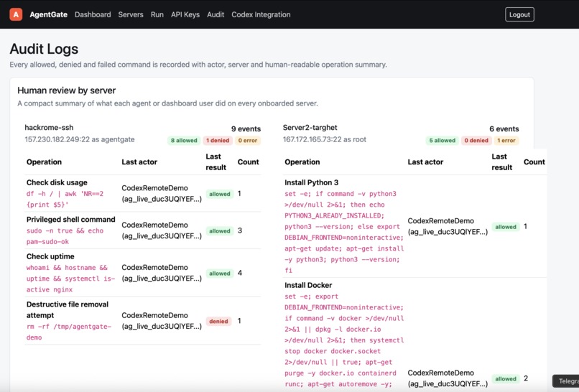Click count 3 in Privileged shell command row
The height and width of the screenshot is (392, 579).
[x=240, y=230]
